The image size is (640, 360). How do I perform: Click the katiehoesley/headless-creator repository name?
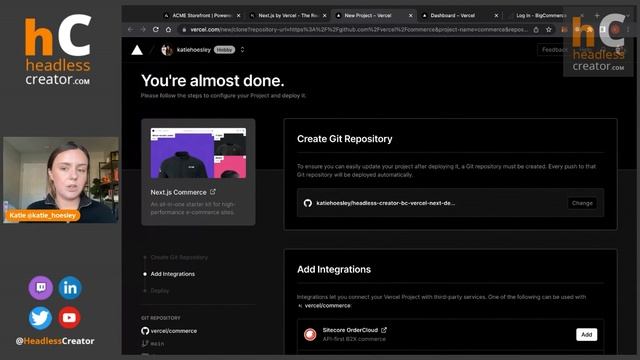pyautogui.click(x=386, y=203)
